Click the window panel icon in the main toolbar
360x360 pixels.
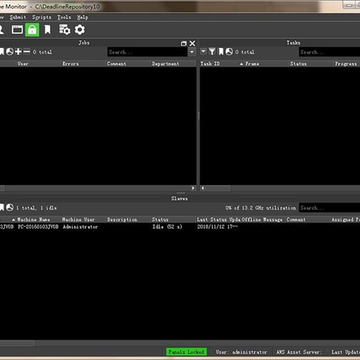tap(17, 30)
